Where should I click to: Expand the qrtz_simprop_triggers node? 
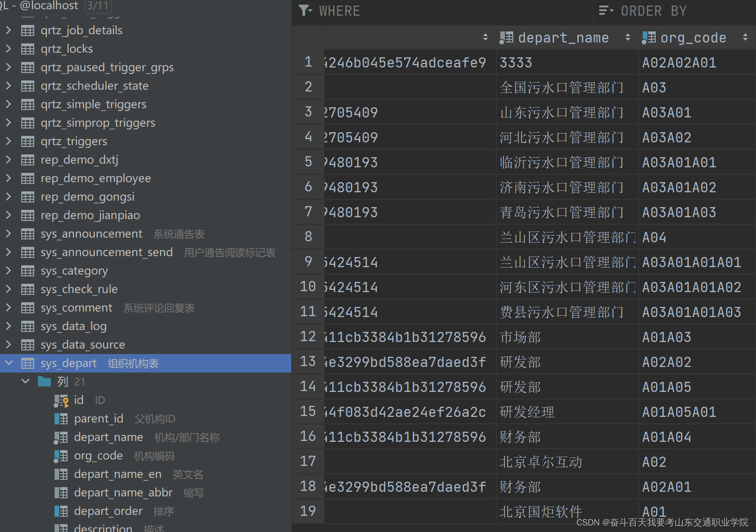[x=8, y=122]
